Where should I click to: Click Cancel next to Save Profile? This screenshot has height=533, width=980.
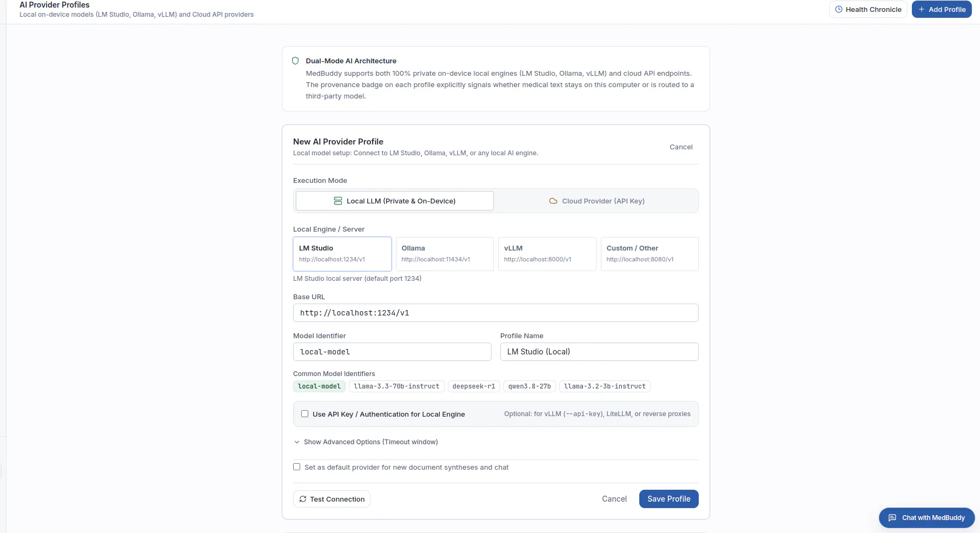(x=614, y=499)
